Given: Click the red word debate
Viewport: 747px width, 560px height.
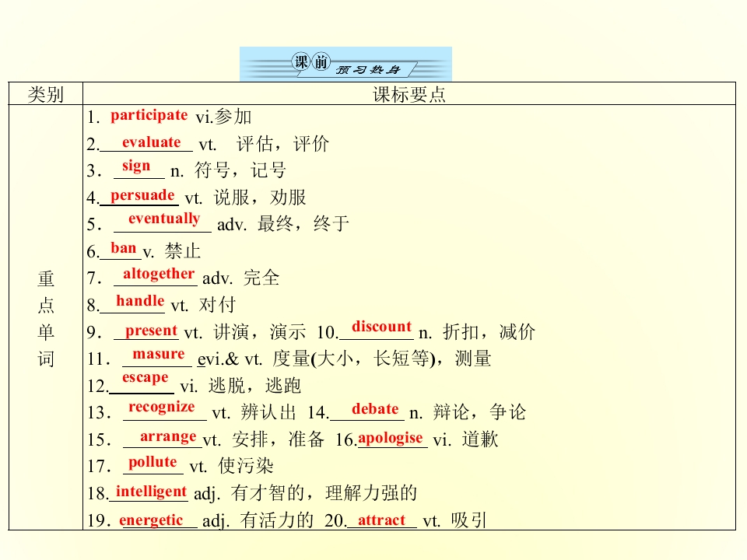Looking at the screenshot, I should pos(375,409).
